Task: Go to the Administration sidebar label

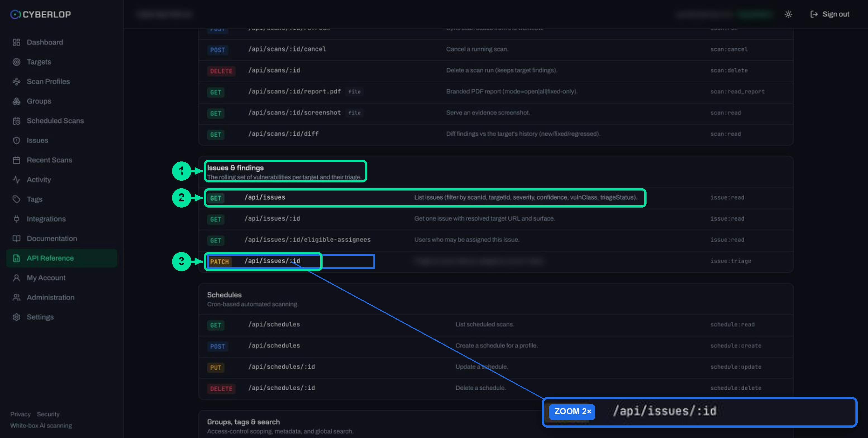Action: [51, 297]
